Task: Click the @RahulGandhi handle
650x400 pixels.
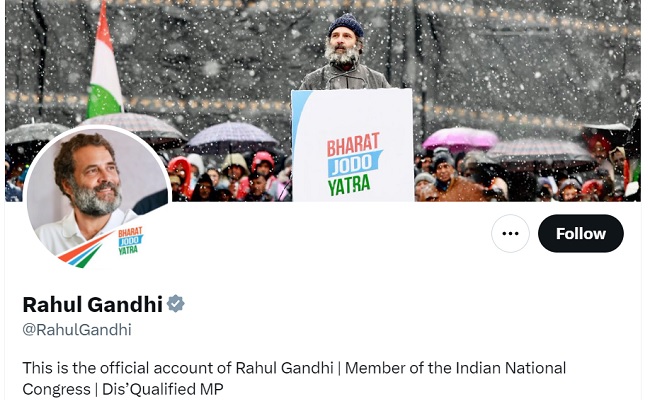Action: click(77, 330)
